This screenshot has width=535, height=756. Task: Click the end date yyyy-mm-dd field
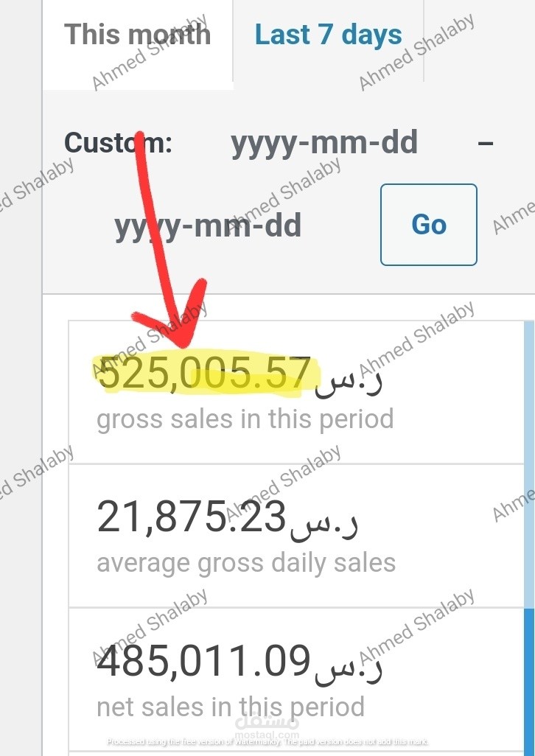208,225
